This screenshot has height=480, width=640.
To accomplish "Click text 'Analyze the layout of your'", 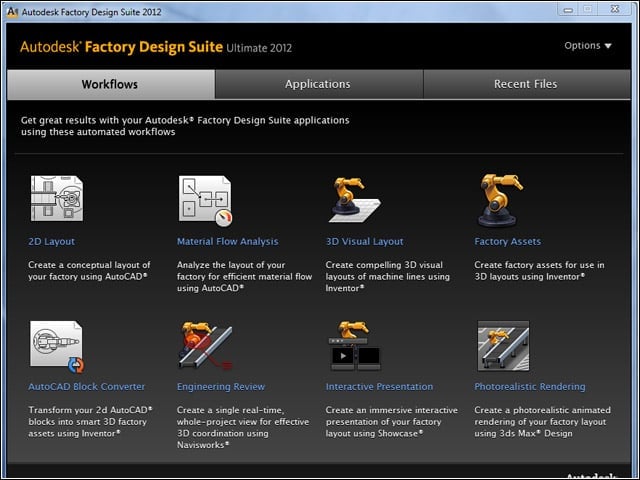I will pyautogui.click(x=231, y=265).
